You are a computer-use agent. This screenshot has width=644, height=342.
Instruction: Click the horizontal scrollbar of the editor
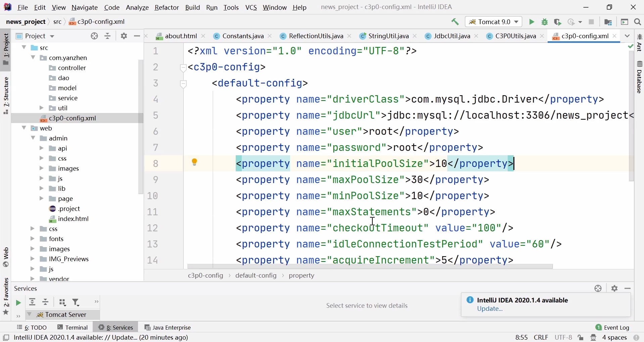tap(370, 267)
